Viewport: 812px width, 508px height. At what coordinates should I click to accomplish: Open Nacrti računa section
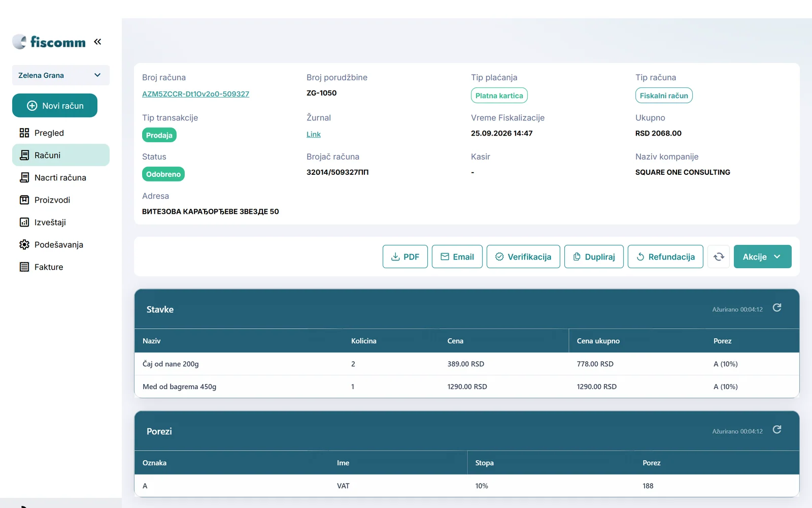click(61, 177)
